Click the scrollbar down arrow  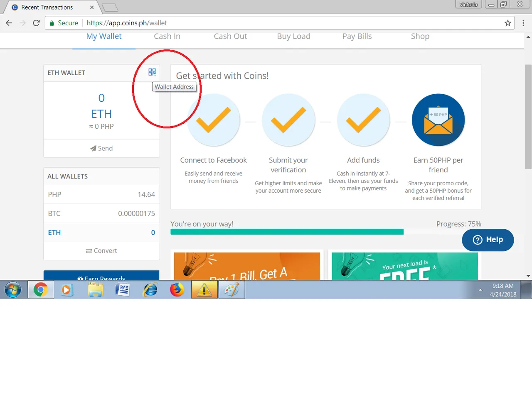[x=528, y=276]
